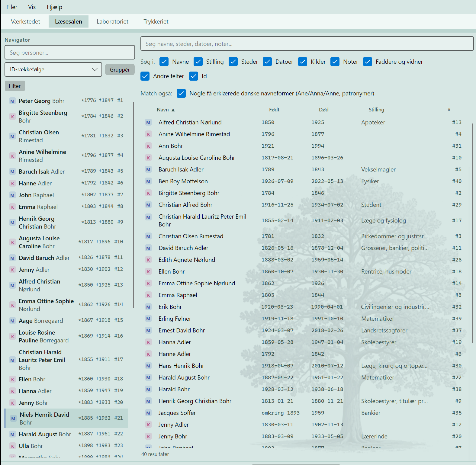Open David Baruch Adler result row
The image size is (476, 465).
click(307, 248)
